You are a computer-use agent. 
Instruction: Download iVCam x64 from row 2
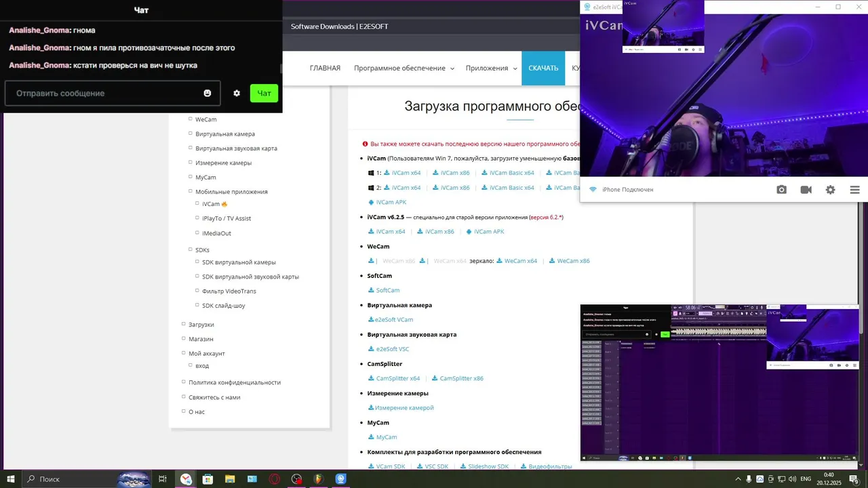tap(402, 188)
